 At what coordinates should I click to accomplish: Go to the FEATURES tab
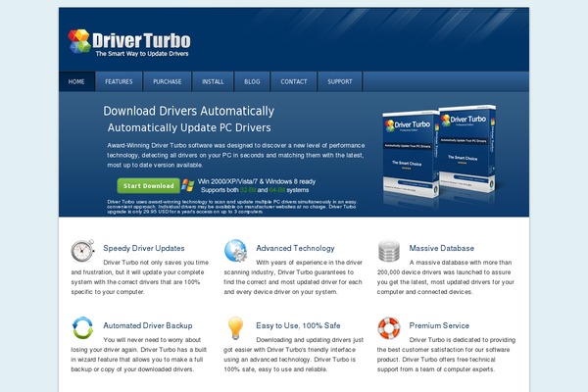coord(119,81)
